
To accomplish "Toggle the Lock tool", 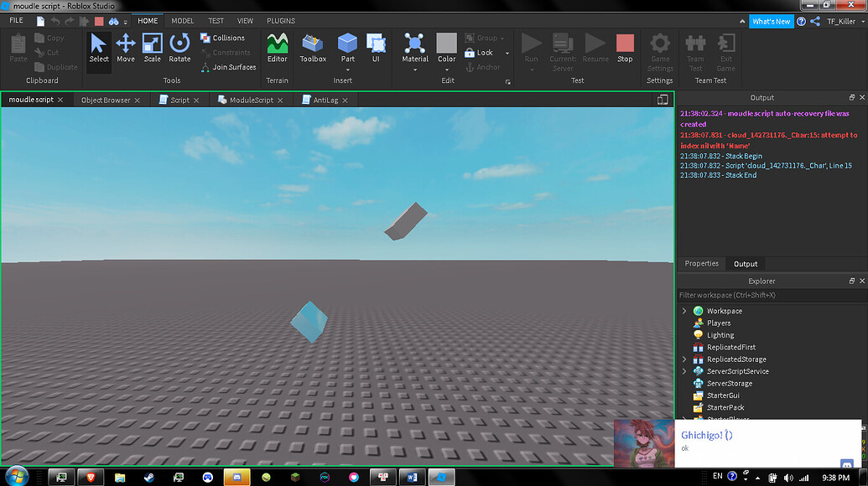I will pos(479,53).
